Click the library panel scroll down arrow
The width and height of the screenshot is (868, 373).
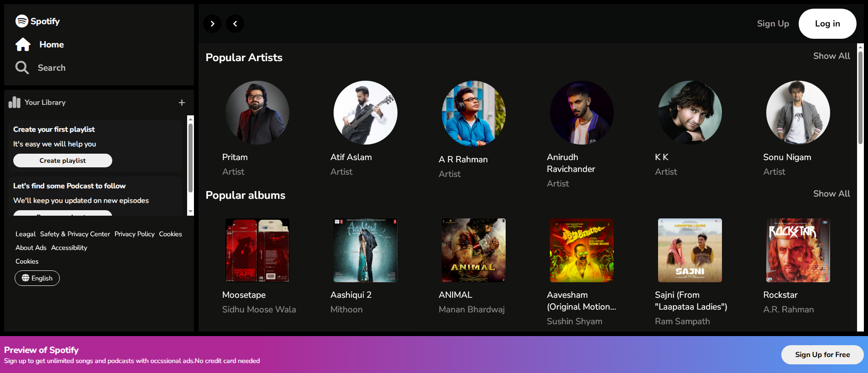tap(191, 212)
